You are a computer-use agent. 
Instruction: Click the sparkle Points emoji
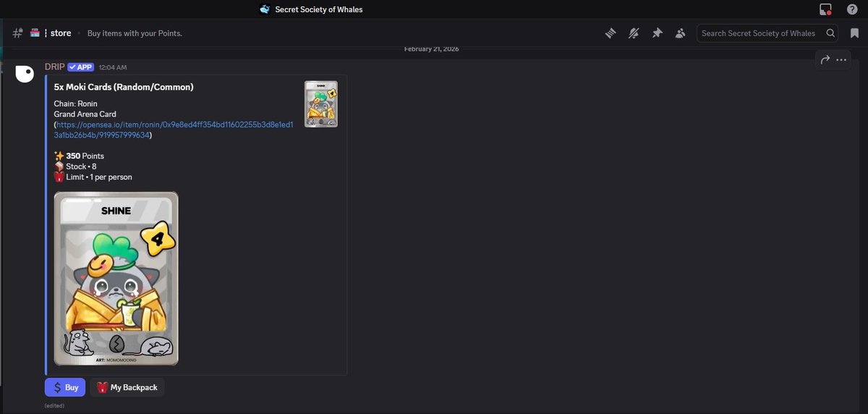59,156
